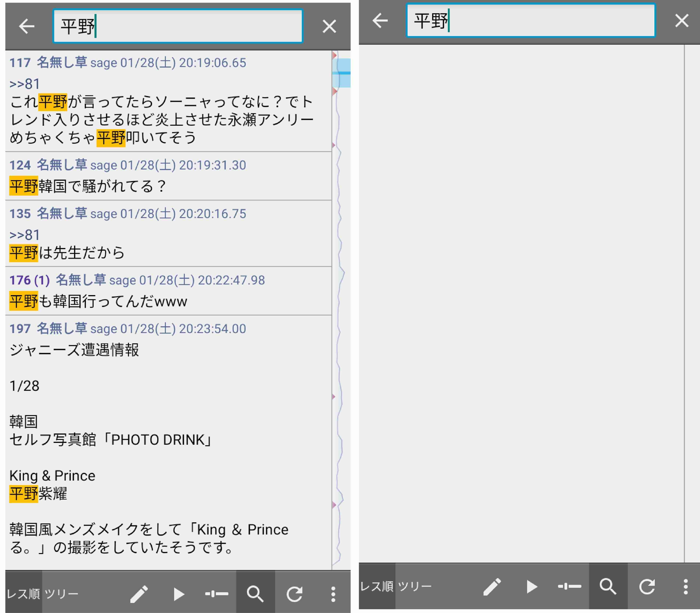
Task: Switch to レス順 tab in the left window
Action: pos(23,594)
